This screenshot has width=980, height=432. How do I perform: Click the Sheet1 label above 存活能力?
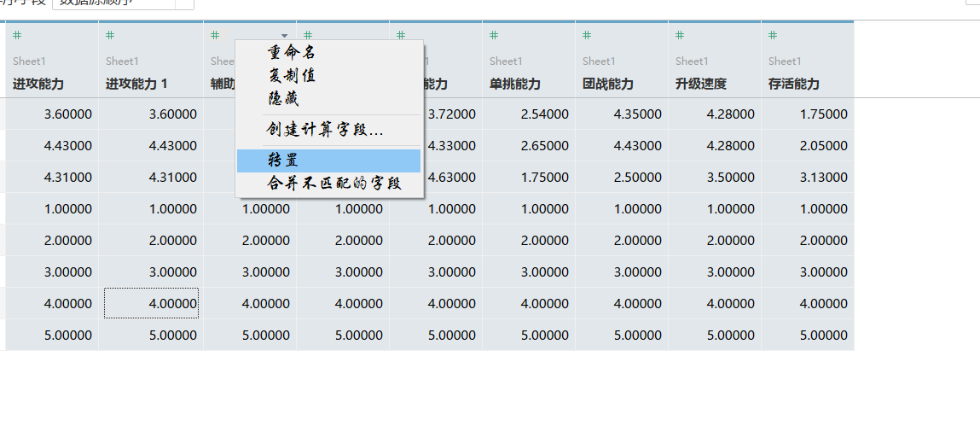point(785,61)
